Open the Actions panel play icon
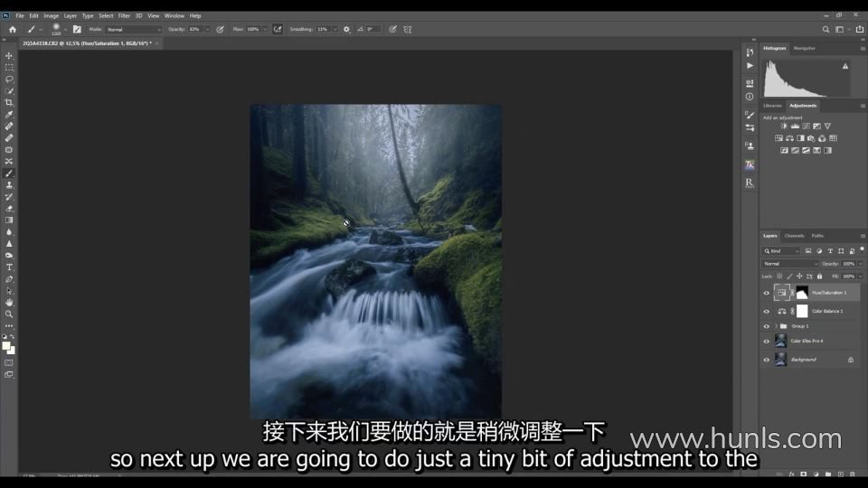This screenshot has width=868, height=488. (750, 66)
